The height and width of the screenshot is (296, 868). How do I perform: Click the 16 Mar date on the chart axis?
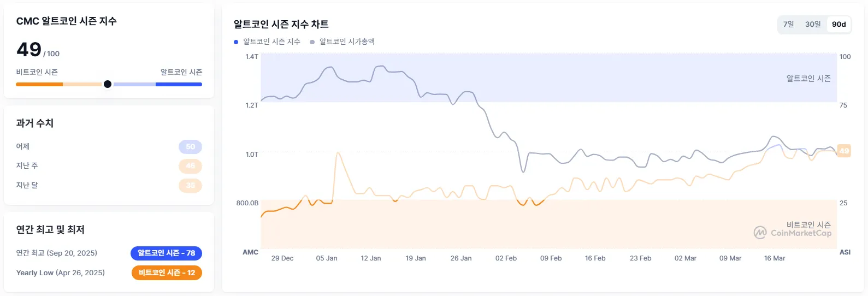point(774,258)
